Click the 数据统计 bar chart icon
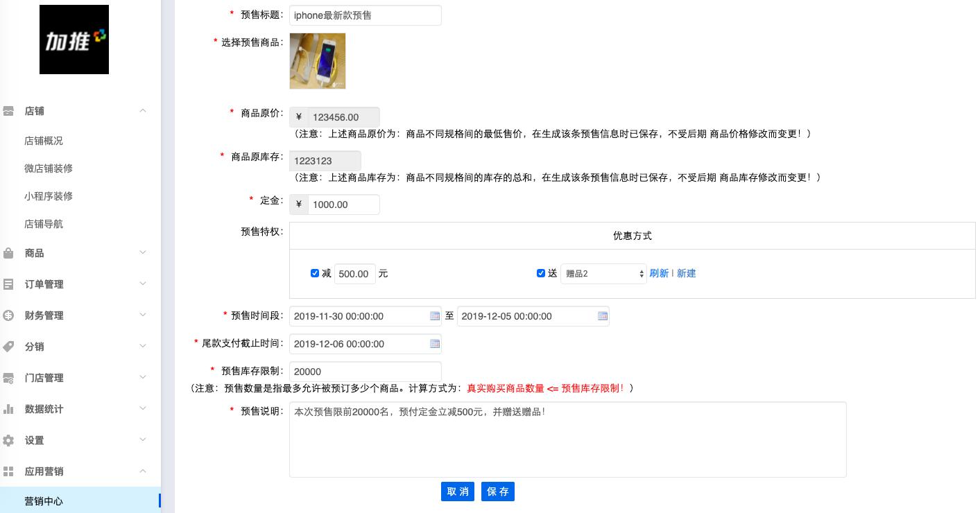 (x=9, y=409)
